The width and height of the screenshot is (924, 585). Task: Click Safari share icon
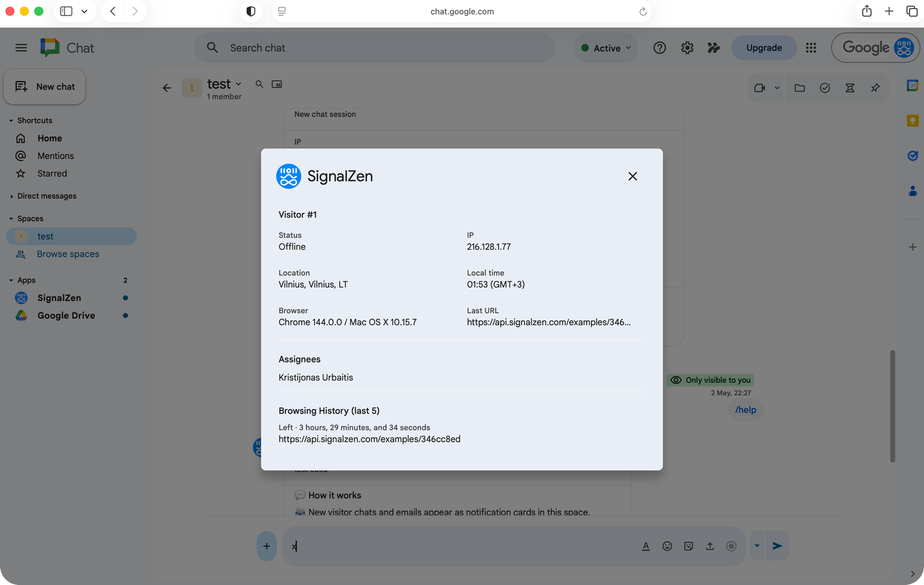[867, 11]
